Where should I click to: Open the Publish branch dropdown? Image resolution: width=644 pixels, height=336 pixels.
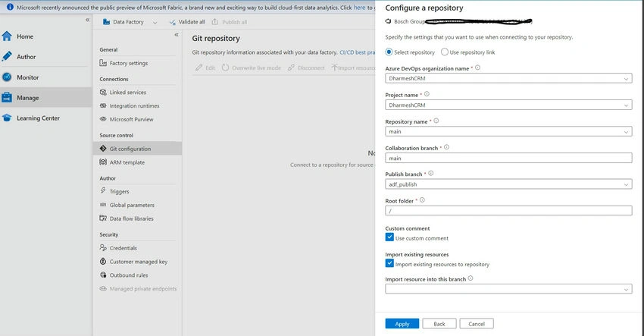tap(508, 184)
